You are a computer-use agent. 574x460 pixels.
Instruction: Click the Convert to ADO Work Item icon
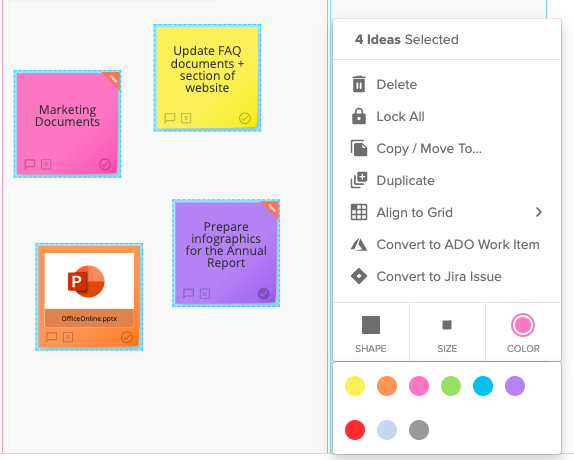(359, 244)
